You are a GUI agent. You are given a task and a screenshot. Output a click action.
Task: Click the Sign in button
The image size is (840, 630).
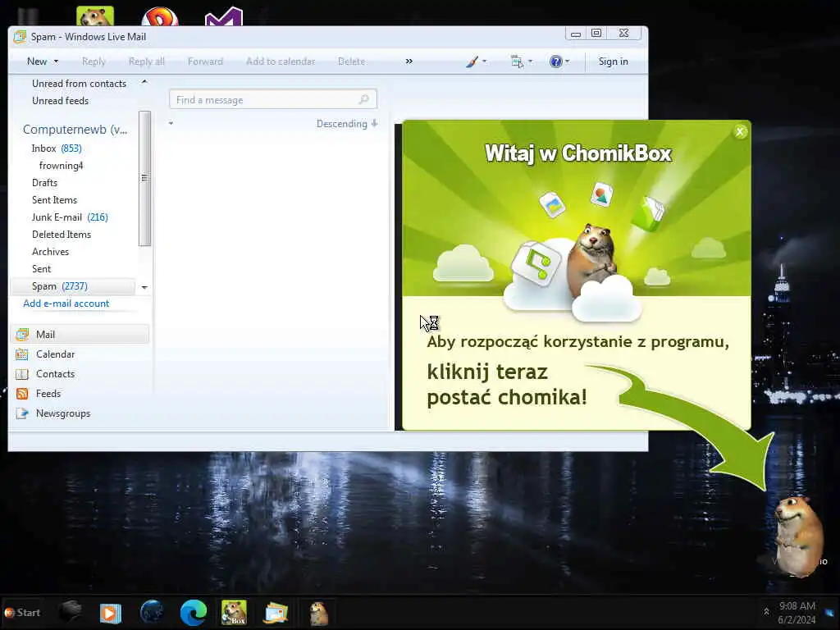(x=614, y=62)
